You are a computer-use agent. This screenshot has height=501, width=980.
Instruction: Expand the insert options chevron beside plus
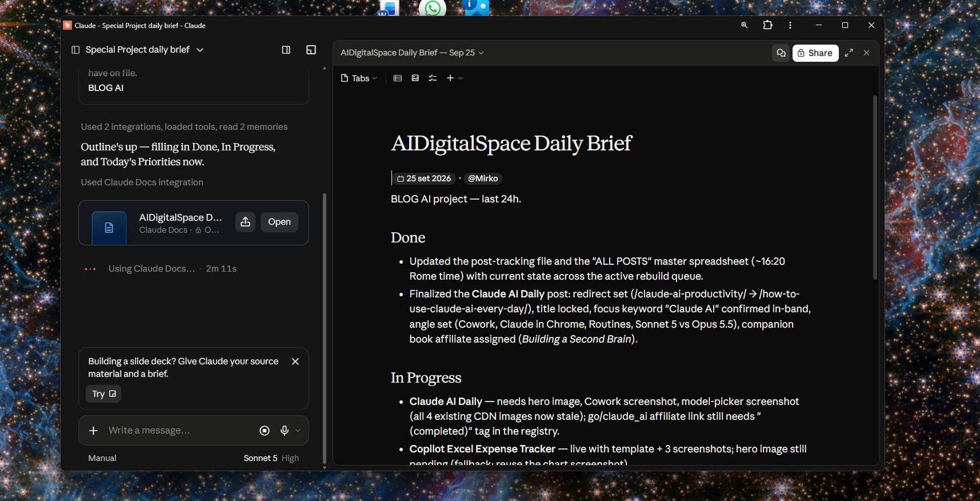pos(461,78)
